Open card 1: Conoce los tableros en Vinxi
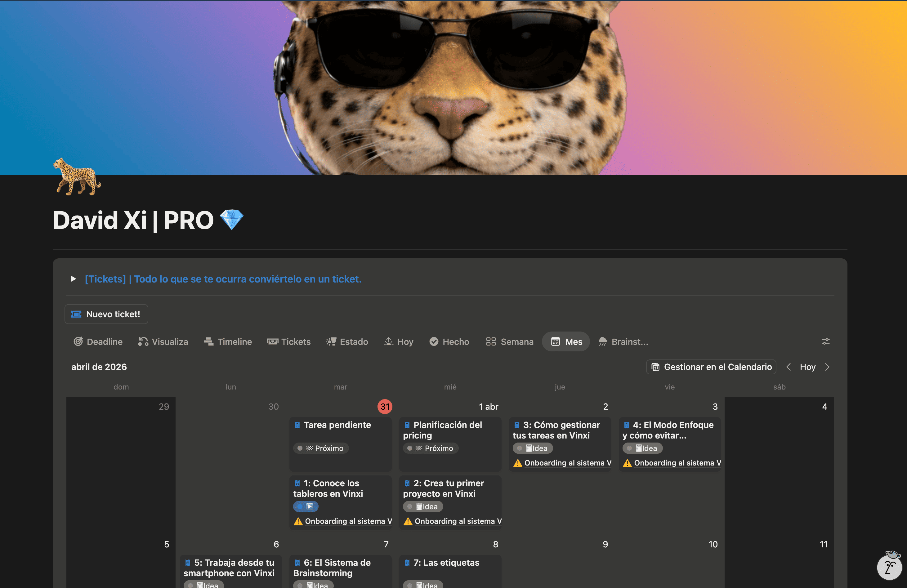The height and width of the screenshot is (588, 907). click(341, 502)
